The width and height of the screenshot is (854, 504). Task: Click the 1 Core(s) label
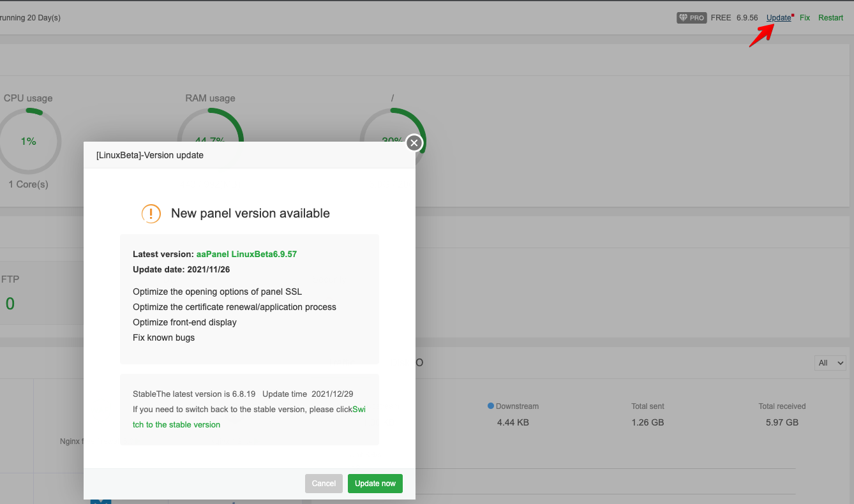tap(28, 184)
